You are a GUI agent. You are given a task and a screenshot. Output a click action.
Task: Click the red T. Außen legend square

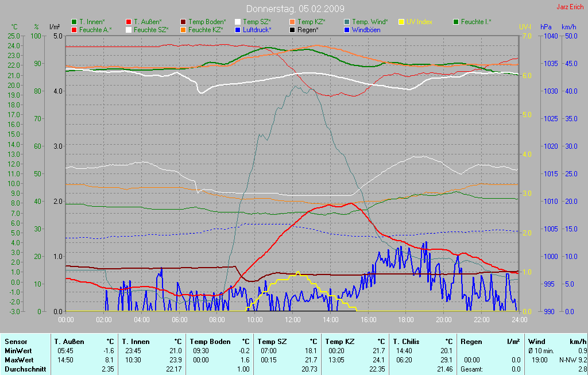[128, 22]
